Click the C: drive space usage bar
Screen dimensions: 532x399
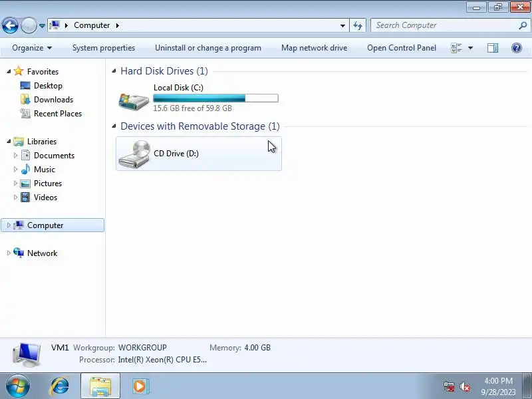tap(215, 98)
